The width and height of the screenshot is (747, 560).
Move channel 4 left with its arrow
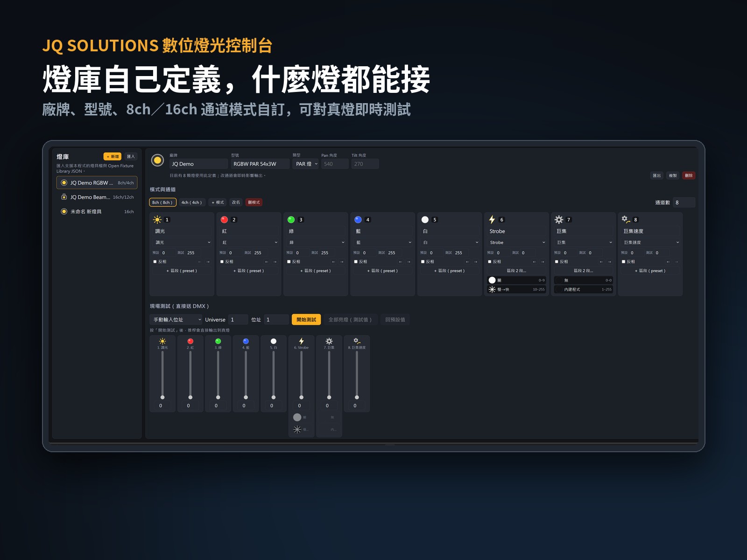(400, 262)
